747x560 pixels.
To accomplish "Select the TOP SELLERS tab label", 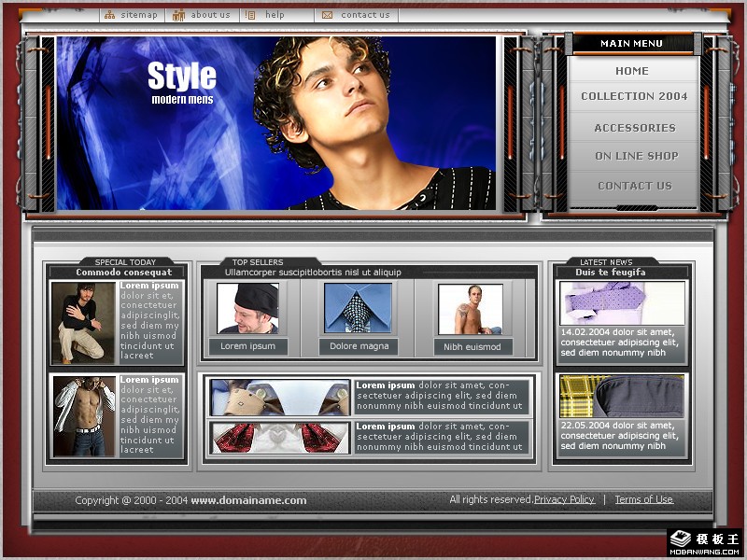I will 258,262.
